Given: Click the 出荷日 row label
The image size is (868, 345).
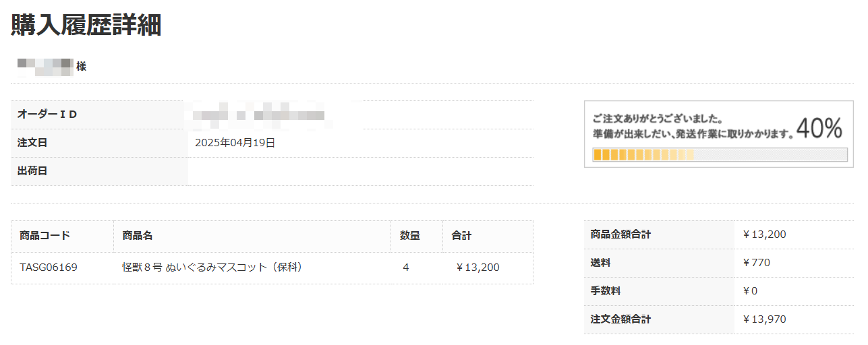Looking at the screenshot, I should coord(32,171).
